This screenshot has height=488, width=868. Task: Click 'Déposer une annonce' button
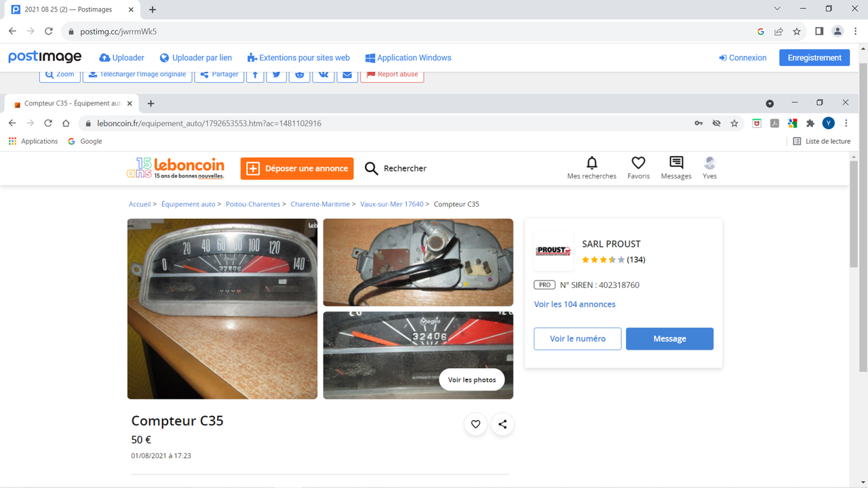point(297,168)
